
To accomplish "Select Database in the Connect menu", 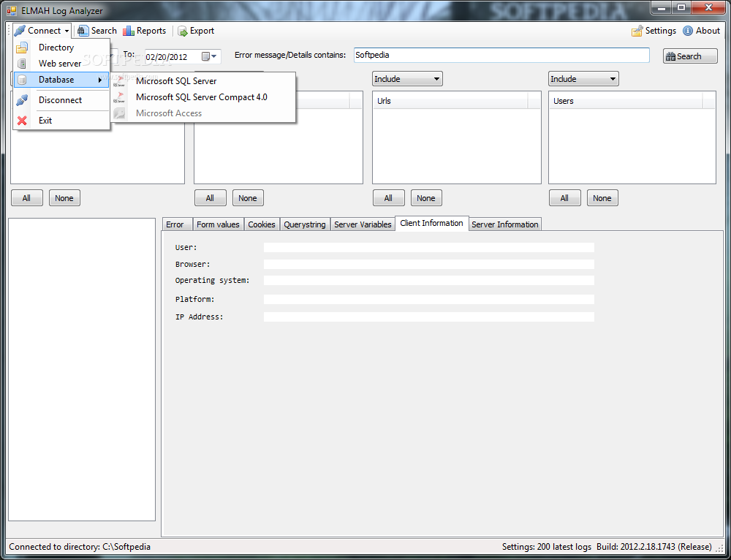I will [x=61, y=80].
